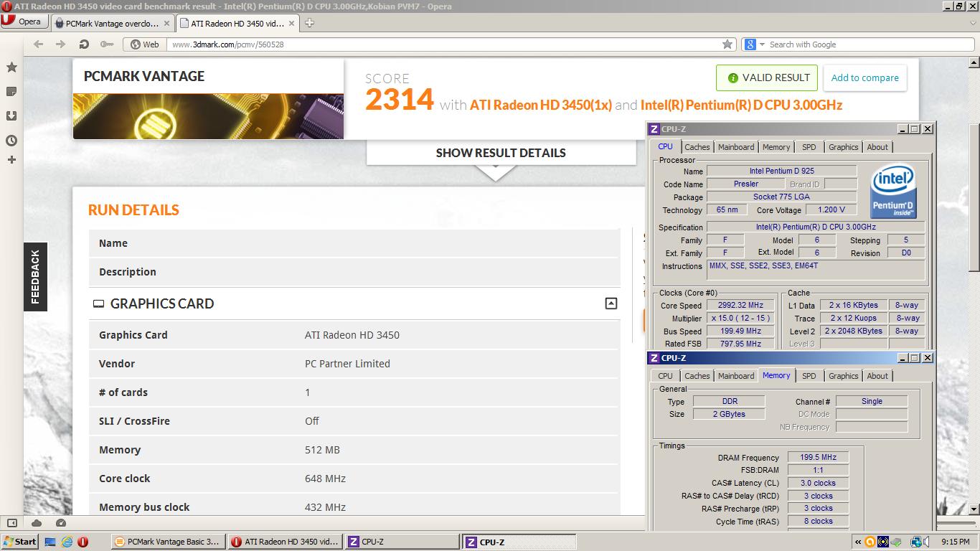Select Caches tab in upper CPU-Z window

click(697, 147)
